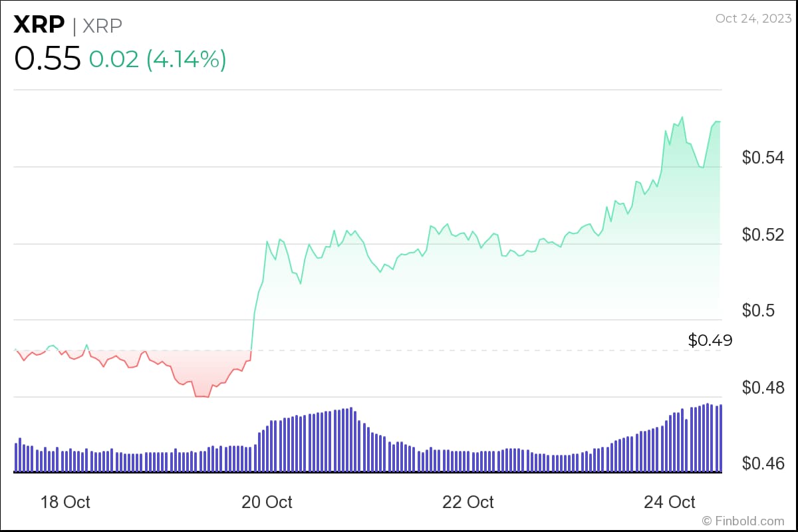Click the $0.46 price axis label
The width and height of the screenshot is (798, 532).
[764, 464]
